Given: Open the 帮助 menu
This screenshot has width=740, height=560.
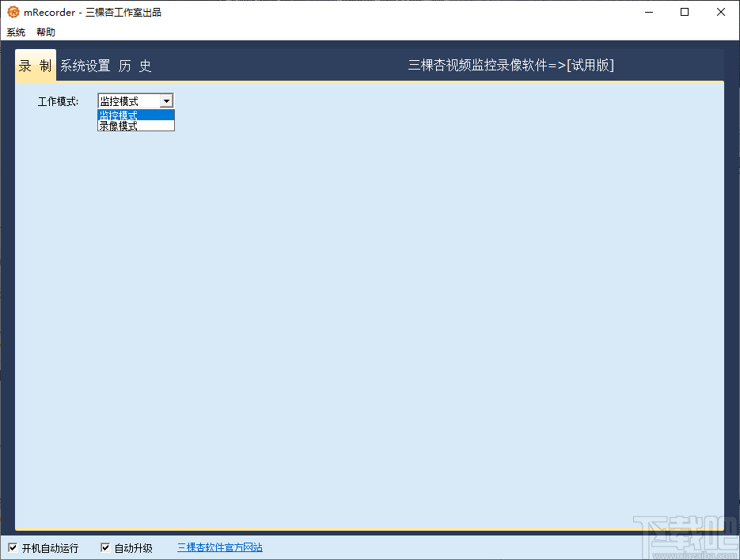Looking at the screenshot, I should (45, 32).
